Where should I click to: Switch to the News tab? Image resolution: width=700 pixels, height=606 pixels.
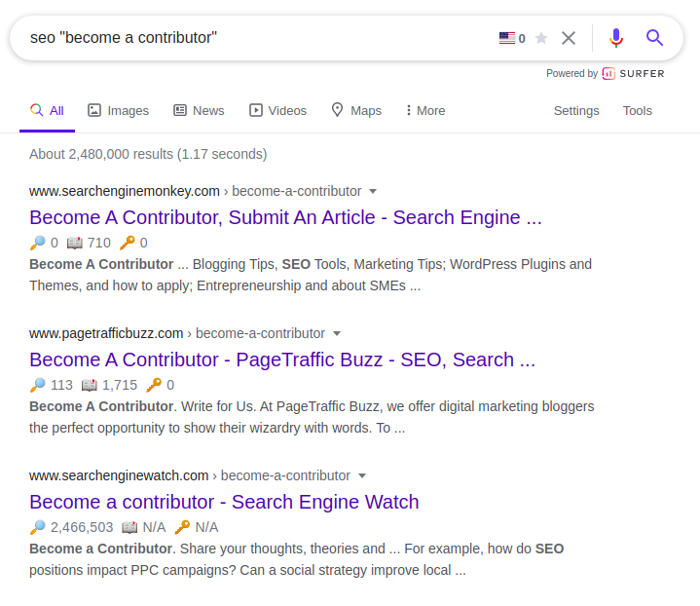[200, 110]
